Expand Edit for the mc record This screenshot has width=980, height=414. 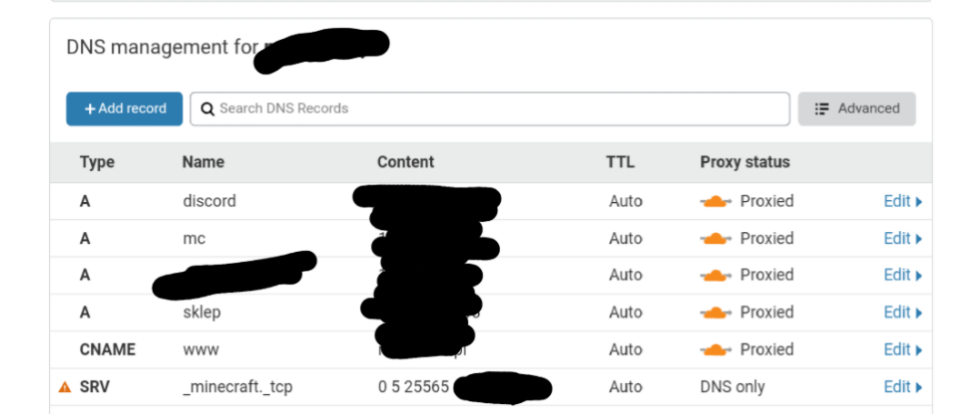(x=903, y=238)
